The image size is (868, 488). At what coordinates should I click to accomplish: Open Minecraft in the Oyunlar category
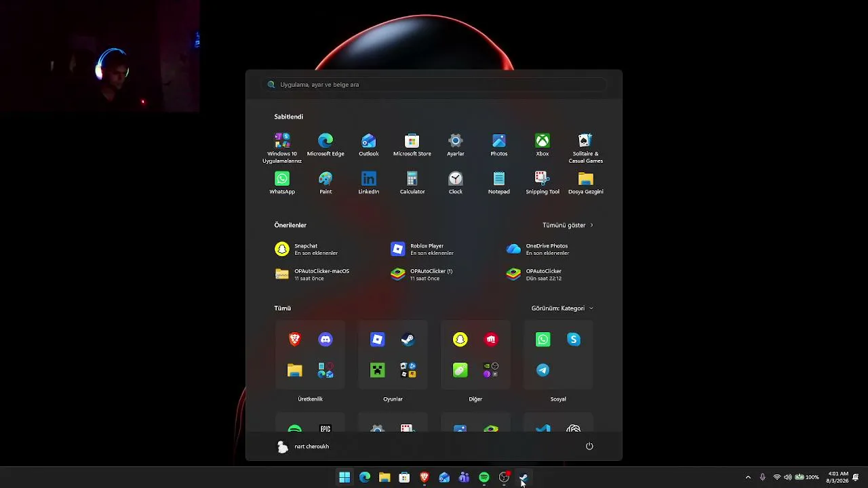click(378, 370)
